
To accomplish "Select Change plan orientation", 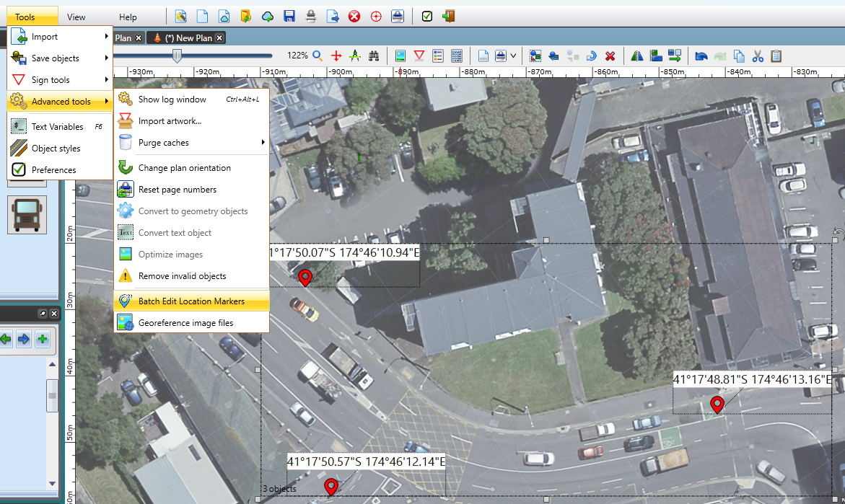I will (x=191, y=168).
